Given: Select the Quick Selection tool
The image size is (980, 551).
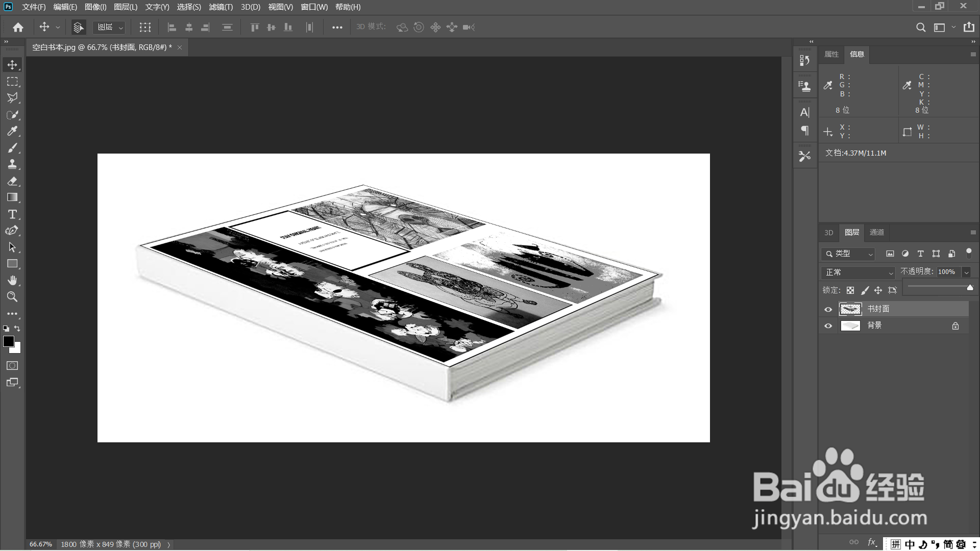Looking at the screenshot, I should 12,115.
